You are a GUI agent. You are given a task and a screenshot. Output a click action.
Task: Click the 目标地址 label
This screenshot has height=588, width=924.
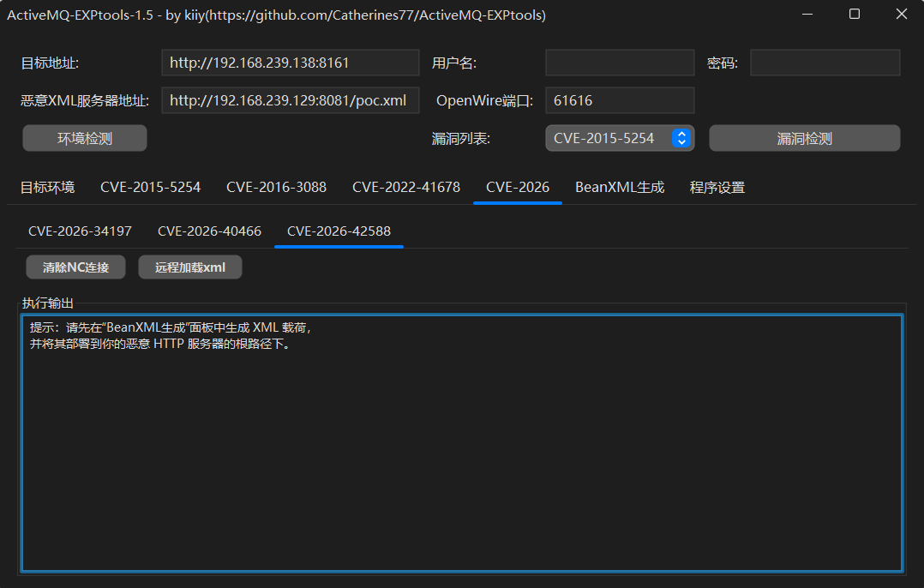(x=50, y=63)
